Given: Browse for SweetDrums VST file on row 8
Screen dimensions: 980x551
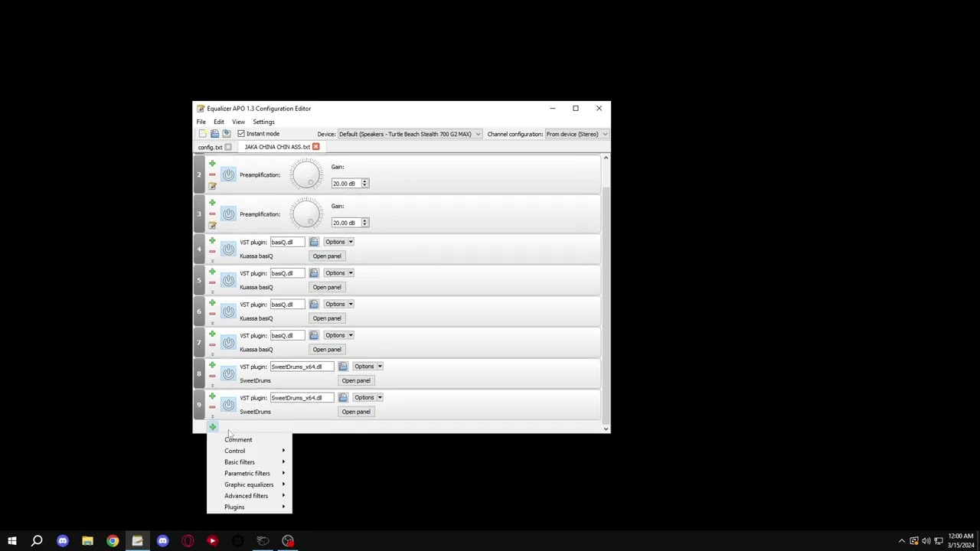Looking at the screenshot, I should click(x=343, y=367).
